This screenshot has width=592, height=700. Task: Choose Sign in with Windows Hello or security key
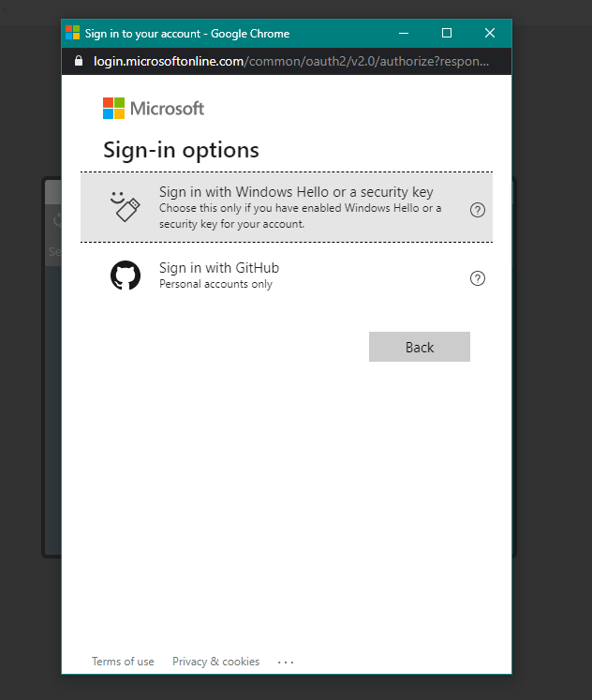(x=287, y=207)
